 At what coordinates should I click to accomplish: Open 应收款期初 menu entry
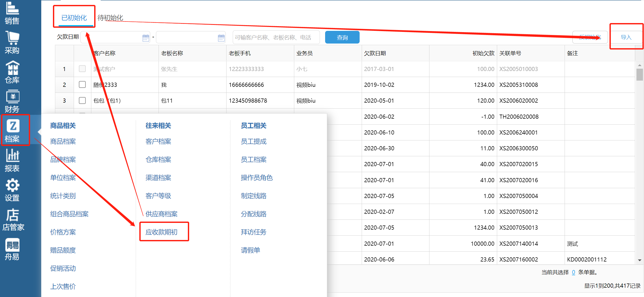[161, 232]
